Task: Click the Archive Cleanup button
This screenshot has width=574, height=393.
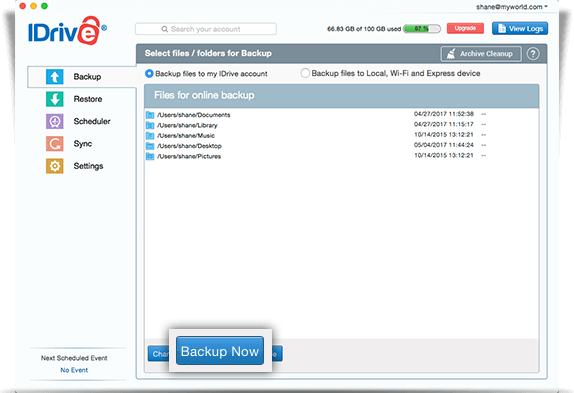Action: coord(481,54)
